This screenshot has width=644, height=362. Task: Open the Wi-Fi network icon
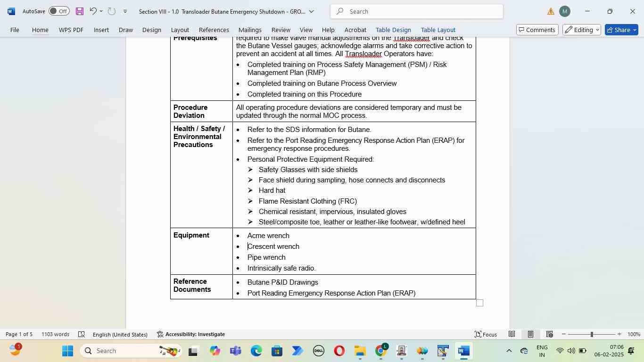coord(560,351)
